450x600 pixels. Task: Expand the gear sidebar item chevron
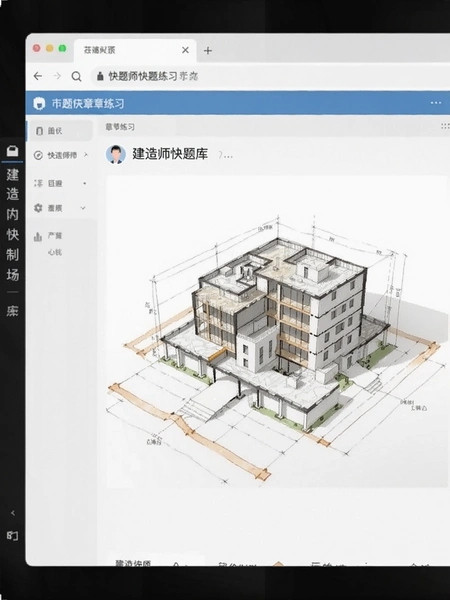point(83,208)
